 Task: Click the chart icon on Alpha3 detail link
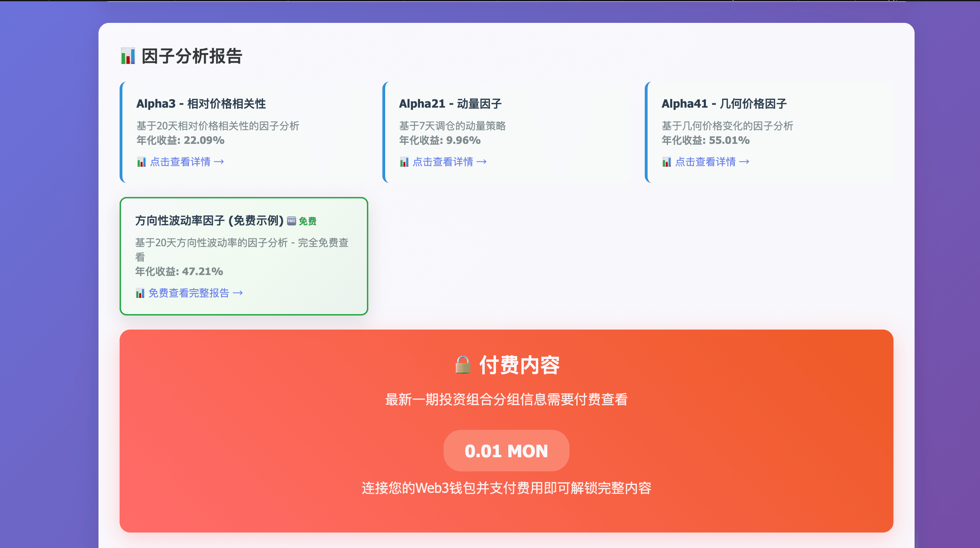coord(141,162)
